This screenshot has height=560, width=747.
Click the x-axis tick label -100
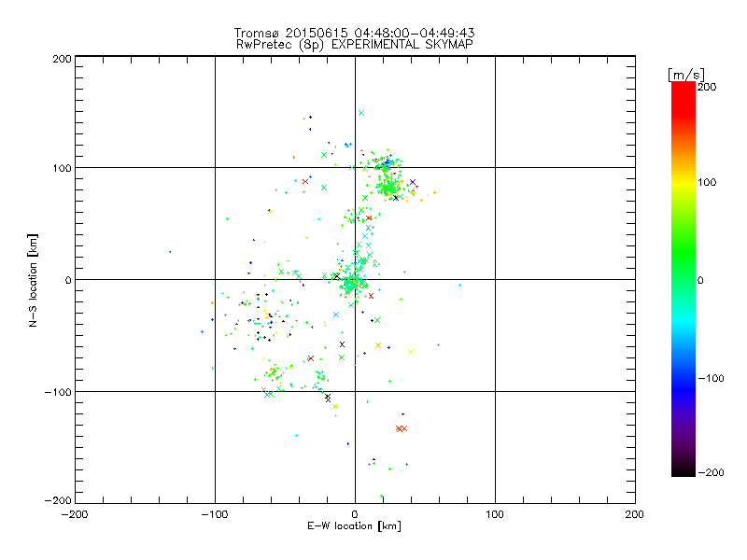coord(215,514)
